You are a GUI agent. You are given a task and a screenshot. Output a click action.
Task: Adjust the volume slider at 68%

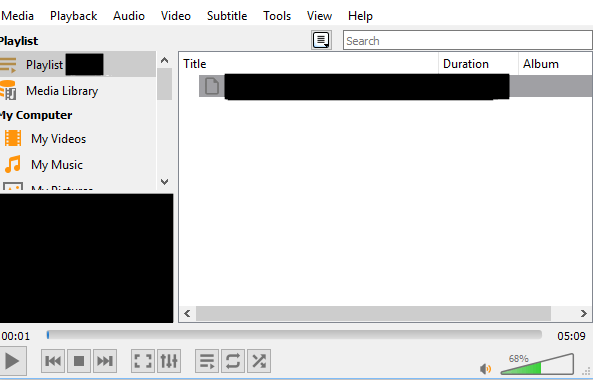point(537,364)
